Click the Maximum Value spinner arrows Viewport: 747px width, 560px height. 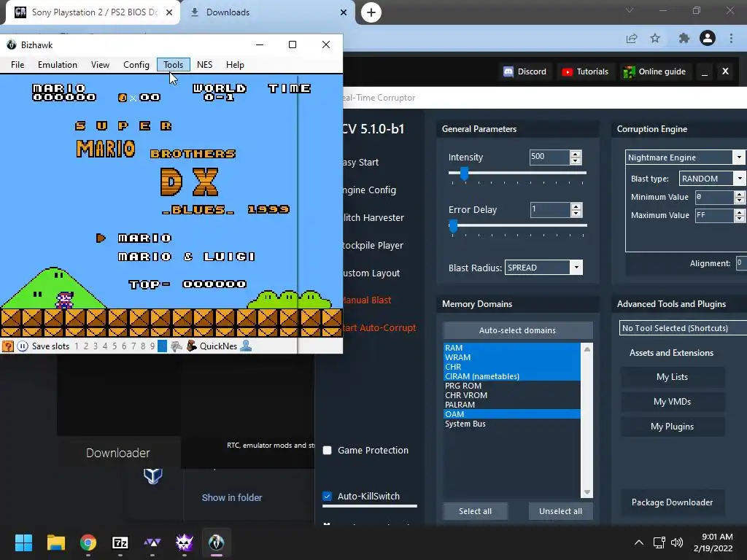739,215
